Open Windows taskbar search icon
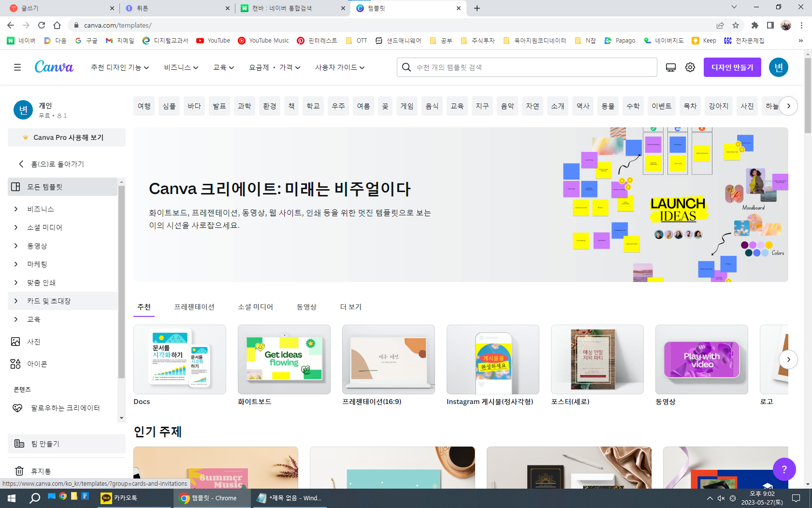This screenshot has height=508, width=812. click(x=35, y=498)
